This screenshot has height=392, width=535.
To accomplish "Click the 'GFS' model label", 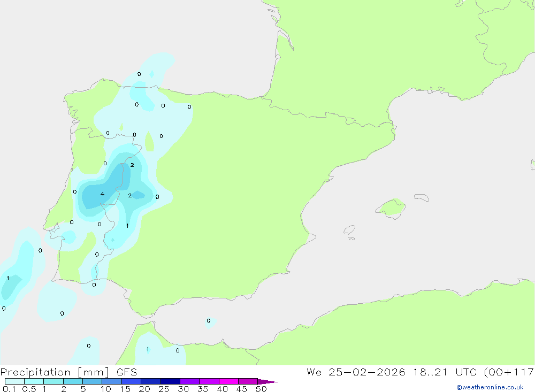I will coord(127,372).
